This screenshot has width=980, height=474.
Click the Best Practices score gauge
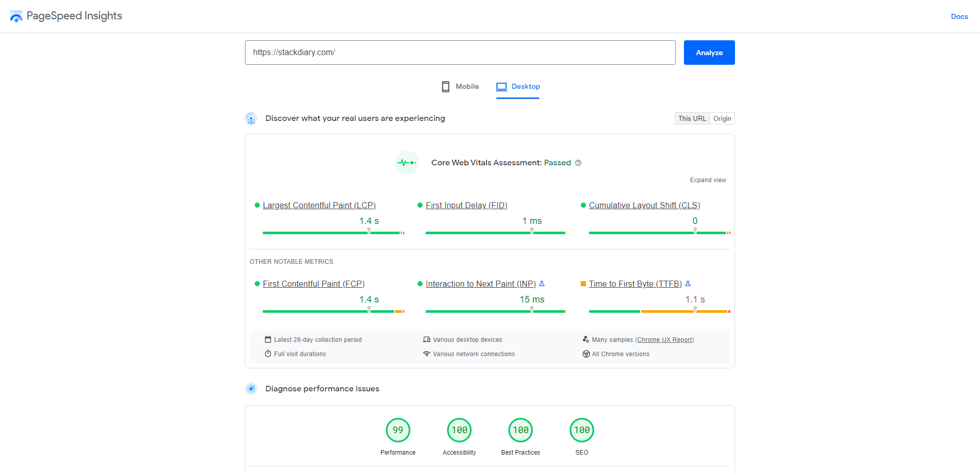(x=521, y=430)
